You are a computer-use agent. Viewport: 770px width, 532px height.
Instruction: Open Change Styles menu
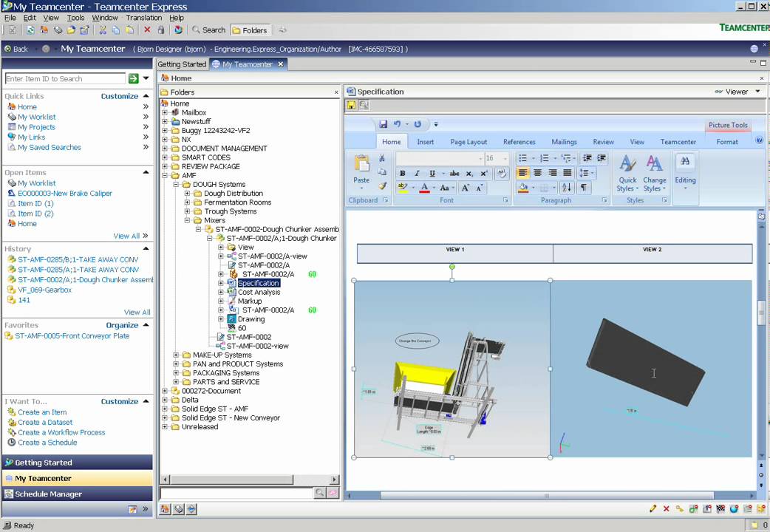pyautogui.click(x=655, y=173)
